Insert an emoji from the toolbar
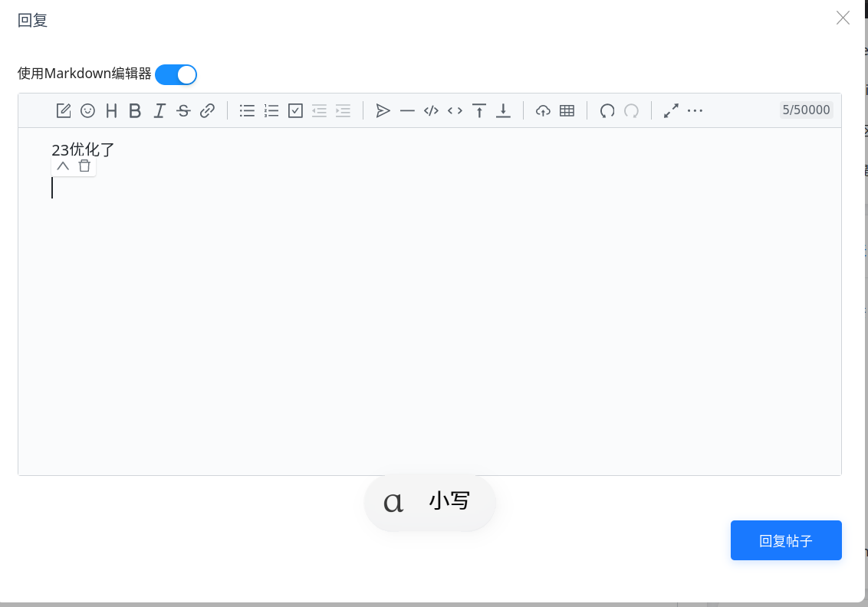Image resolution: width=868 pixels, height=607 pixels. coord(87,110)
